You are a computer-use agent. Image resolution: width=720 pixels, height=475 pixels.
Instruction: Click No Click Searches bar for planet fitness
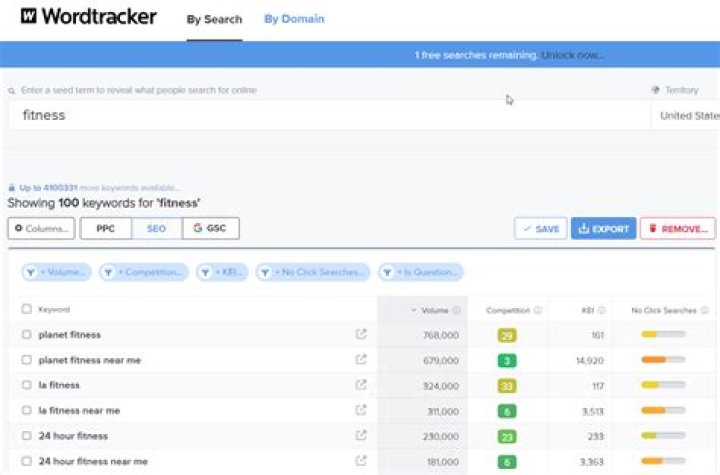tap(663, 334)
